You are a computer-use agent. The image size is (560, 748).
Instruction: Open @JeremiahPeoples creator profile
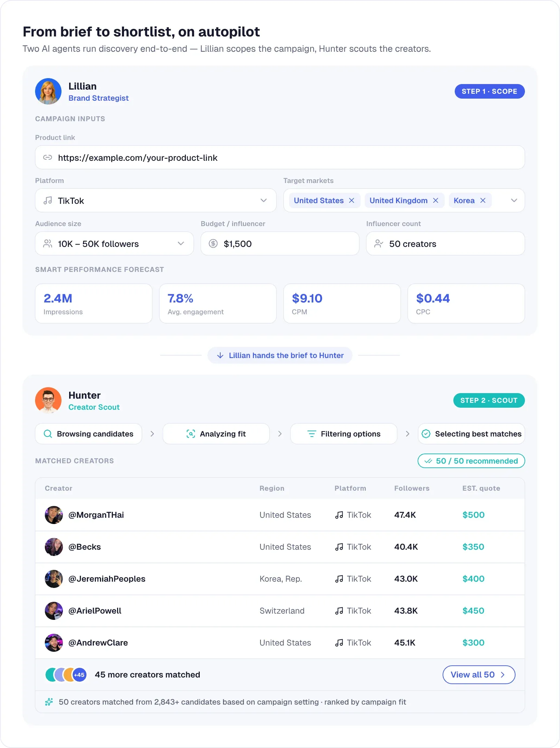click(x=107, y=579)
